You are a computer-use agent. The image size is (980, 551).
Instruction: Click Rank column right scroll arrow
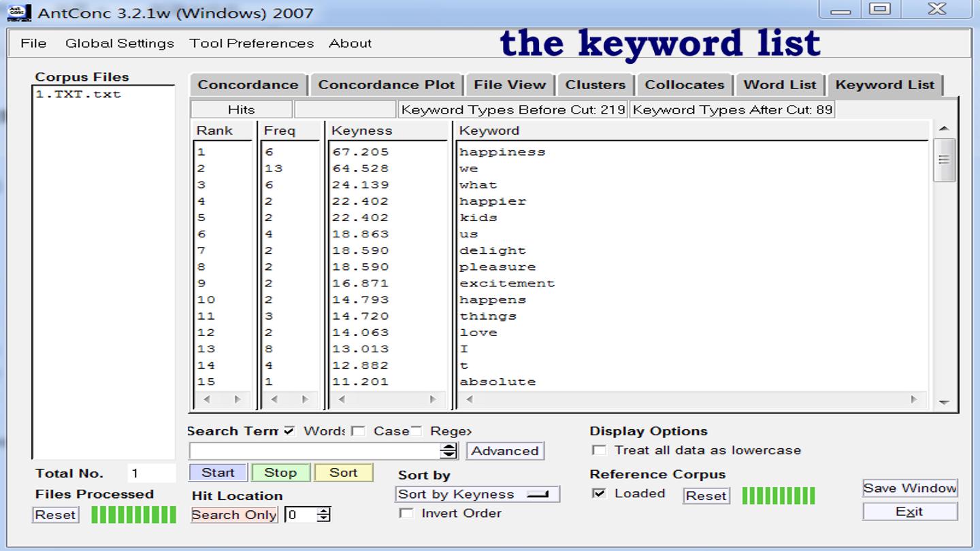click(238, 400)
